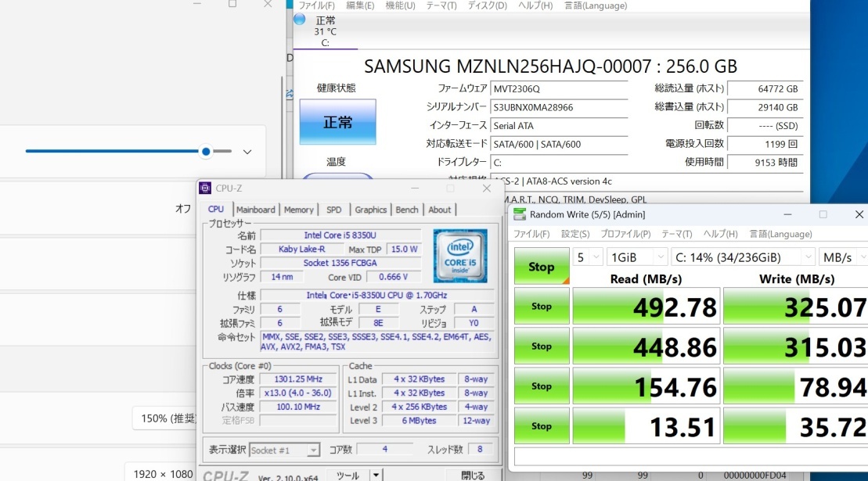Open the ファイル(F) menu in CrystalDiskMark
This screenshot has width=868, height=481.
coord(531,234)
